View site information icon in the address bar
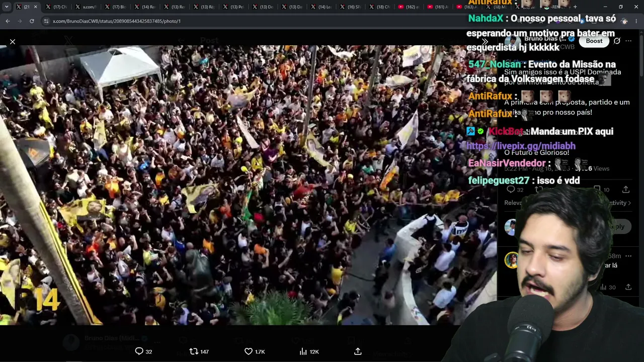Screen dimensions: 644x362 46,21
